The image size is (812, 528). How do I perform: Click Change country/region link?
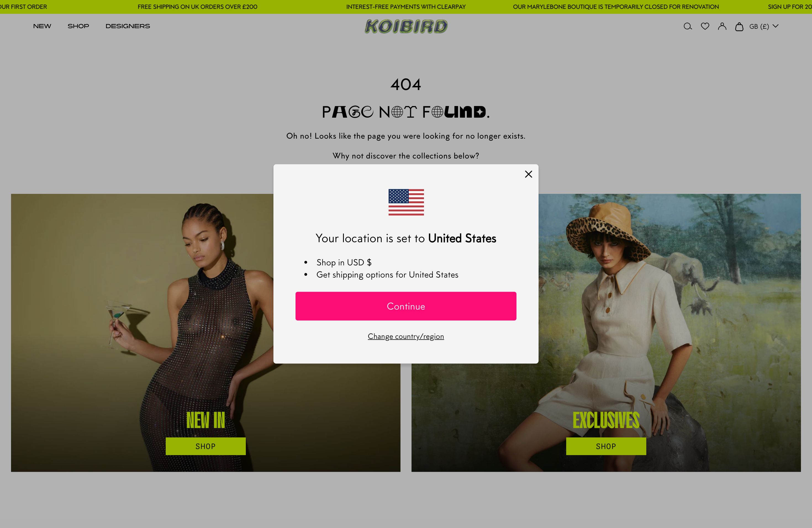pos(406,336)
